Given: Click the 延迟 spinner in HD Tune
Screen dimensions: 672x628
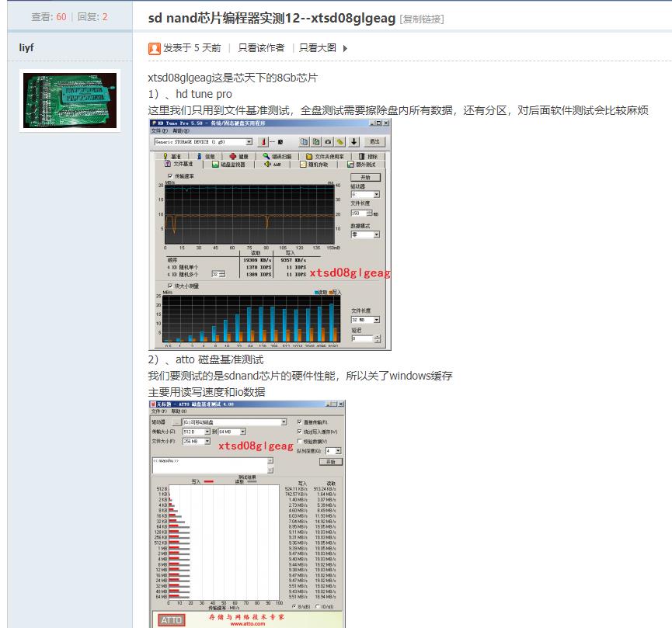Looking at the screenshot, I should point(376,338).
